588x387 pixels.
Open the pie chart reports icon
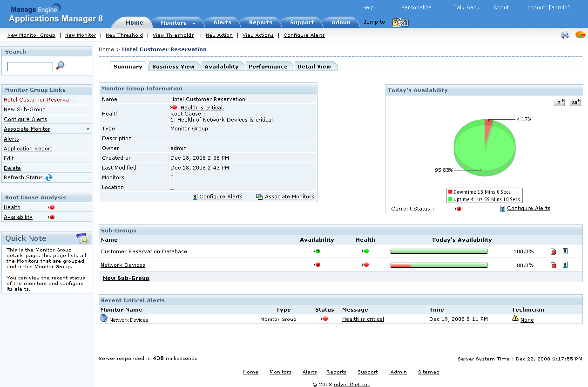[580, 35]
